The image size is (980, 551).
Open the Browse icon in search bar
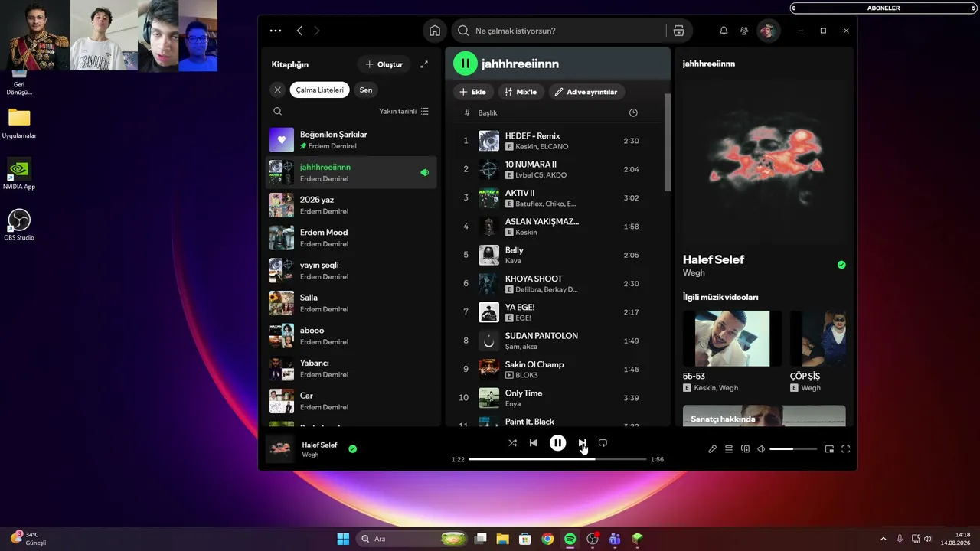coord(678,31)
